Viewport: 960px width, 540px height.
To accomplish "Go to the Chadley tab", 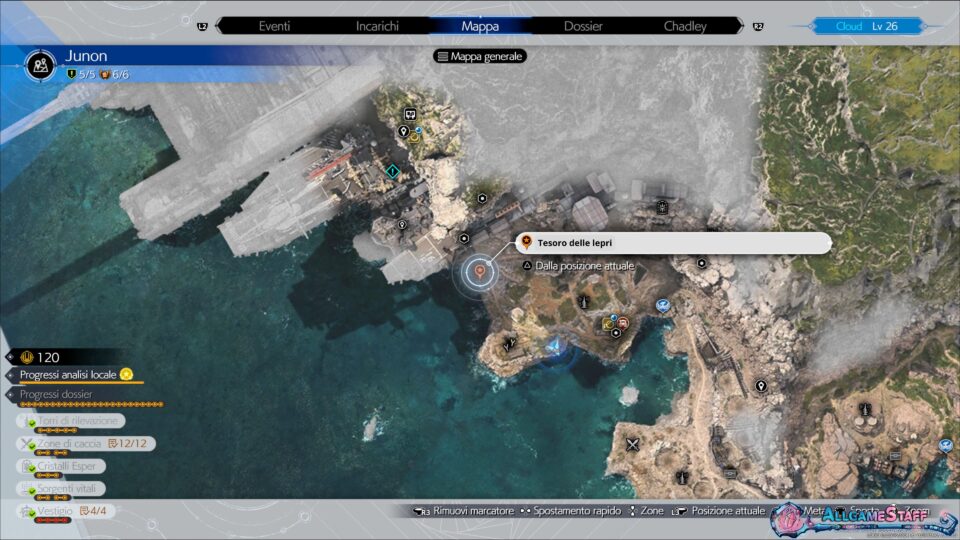I will click(x=685, y=26).
